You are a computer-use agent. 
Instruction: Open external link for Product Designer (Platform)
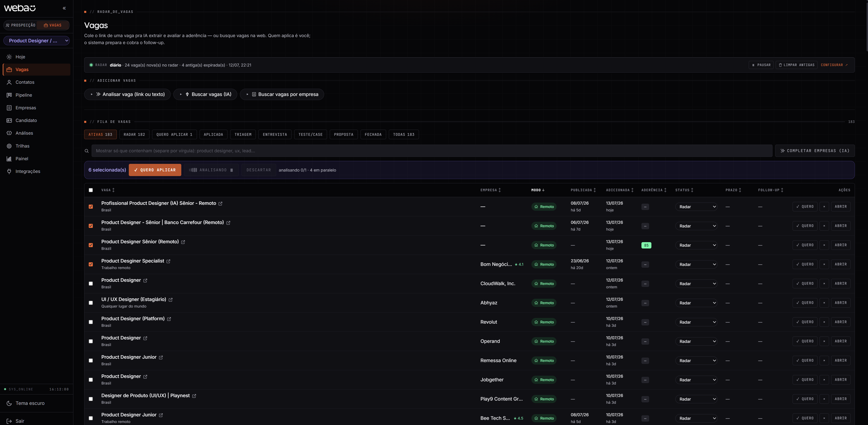169,319
